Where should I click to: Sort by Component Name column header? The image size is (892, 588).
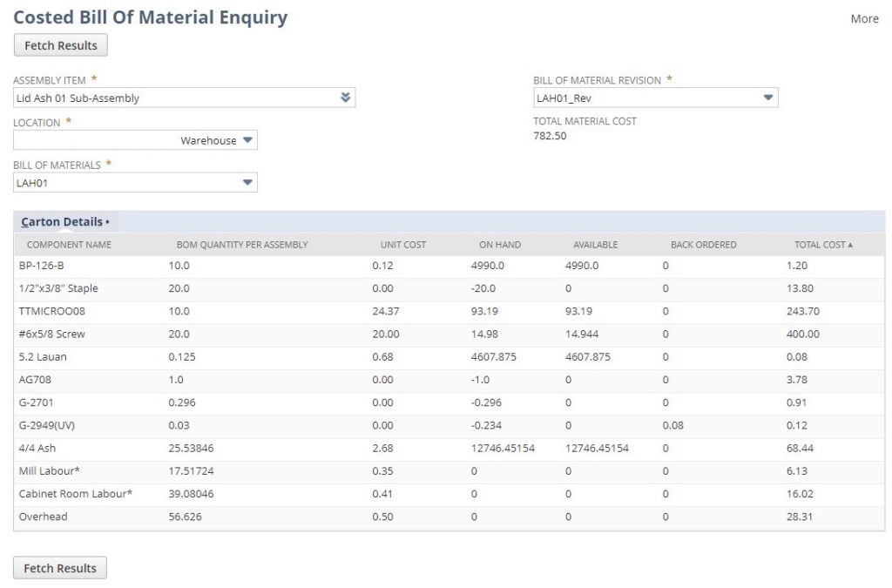click(69, 245)
